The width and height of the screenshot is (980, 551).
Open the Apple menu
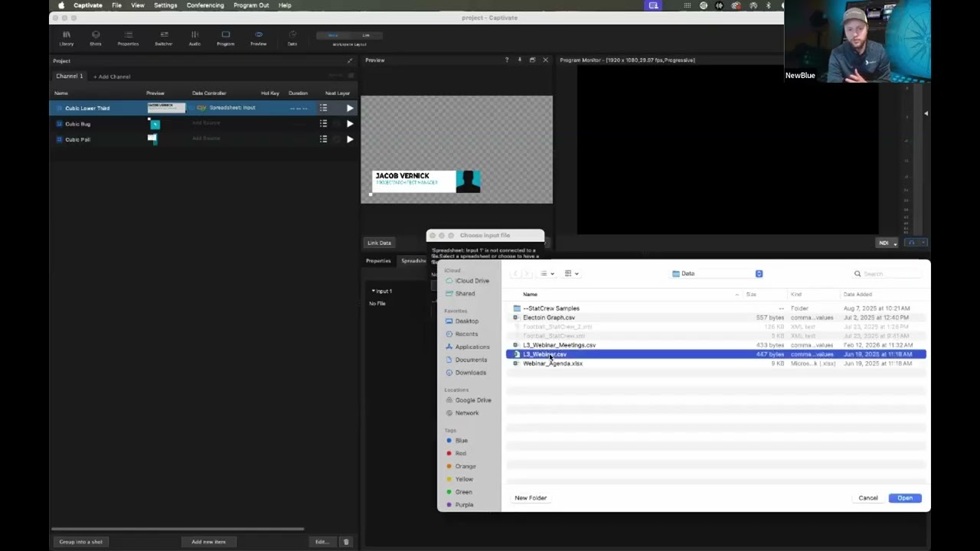61,5
